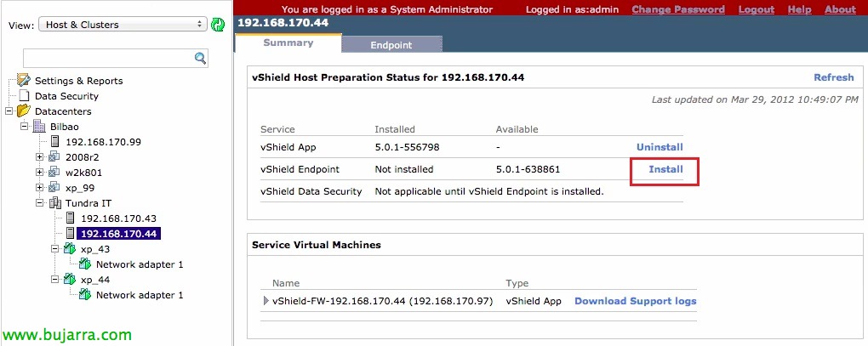The image size is (868, 346).
Task: Click the w2k801 virtual machine icon
Action: click(x=54, y=173)
